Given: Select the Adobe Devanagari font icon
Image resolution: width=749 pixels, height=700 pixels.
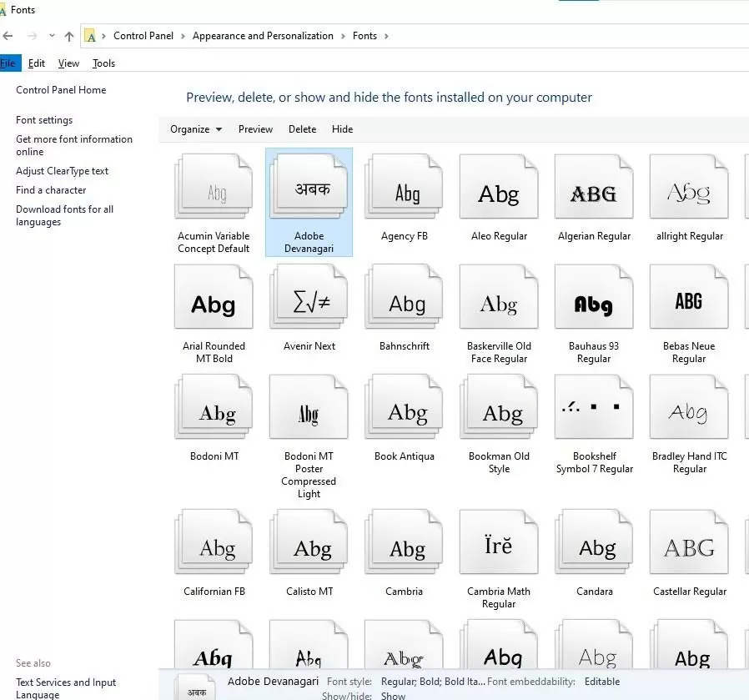Looking at the screenshot, I should [309, 186].
